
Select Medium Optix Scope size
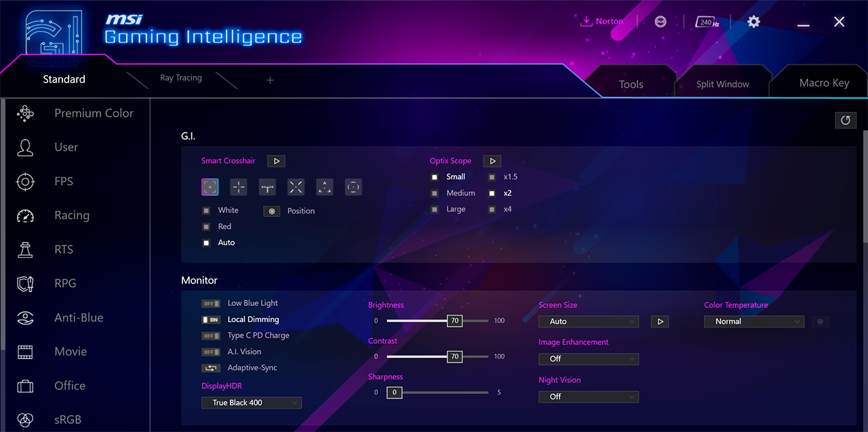tap(435, 193)
